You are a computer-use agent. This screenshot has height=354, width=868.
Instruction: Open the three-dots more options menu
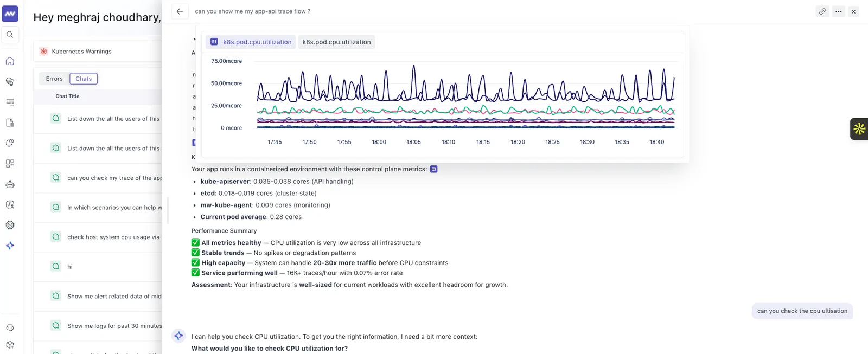[839, 11]
